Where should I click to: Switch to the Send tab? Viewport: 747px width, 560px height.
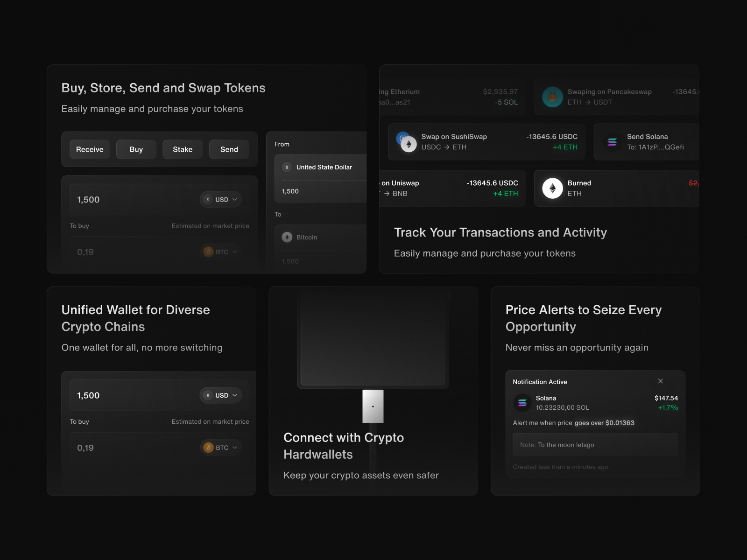(x=229, y=149)
